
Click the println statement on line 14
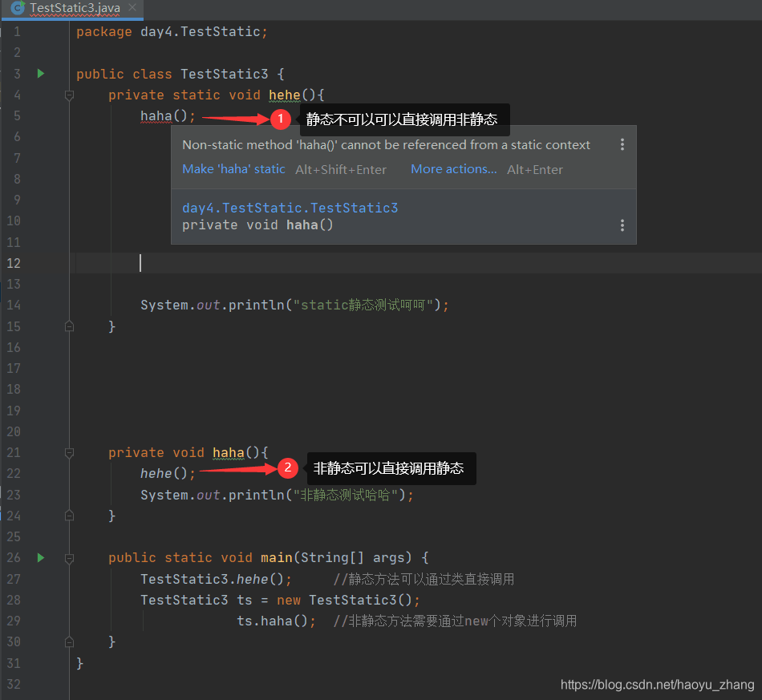(x=294, y=305)
